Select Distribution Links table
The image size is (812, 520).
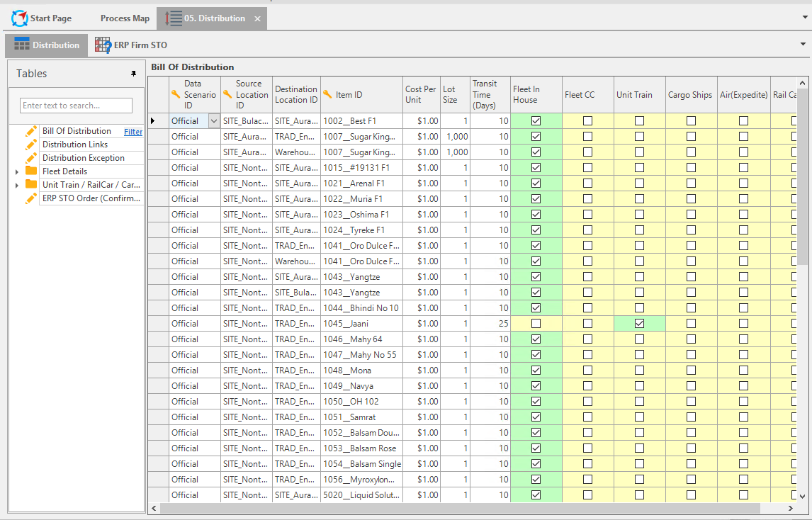coord(75,145)
